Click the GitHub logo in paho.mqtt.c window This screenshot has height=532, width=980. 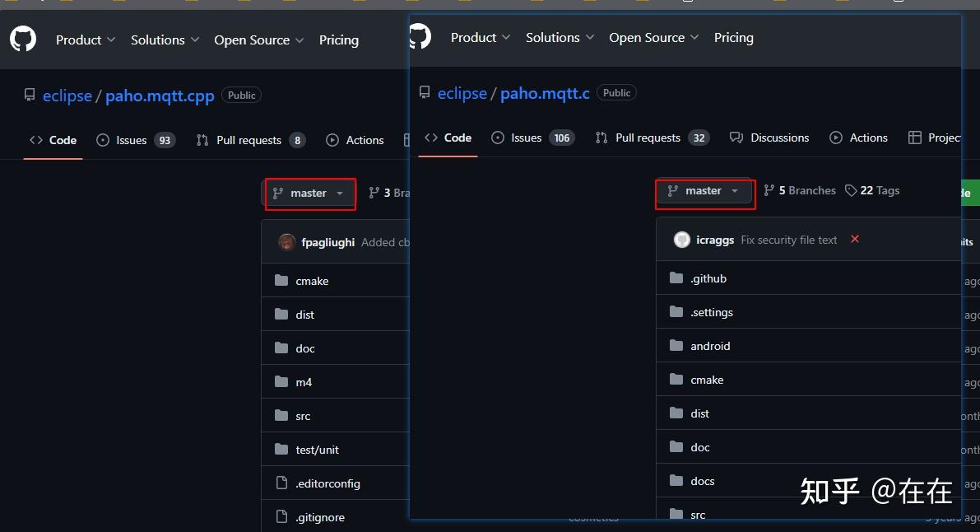420,36
